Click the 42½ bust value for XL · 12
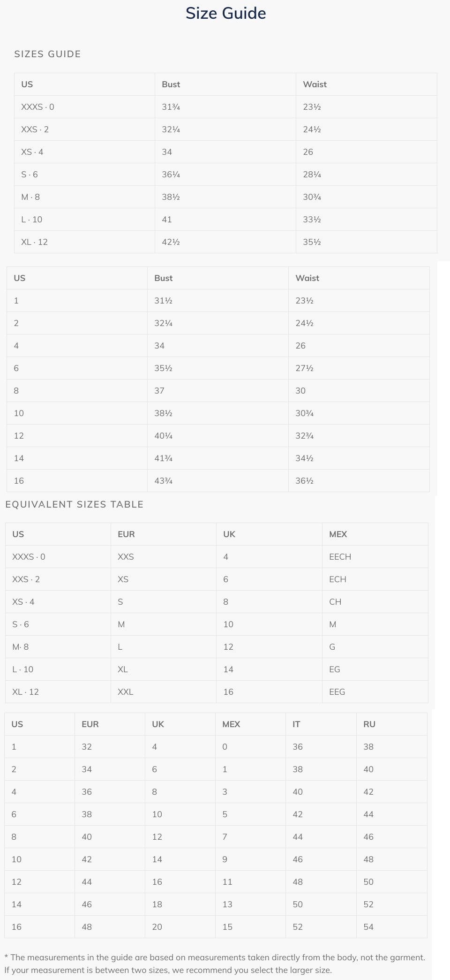The width and height of the screenshot is (450, 980). pyautogui.click(x=171, y=242)
